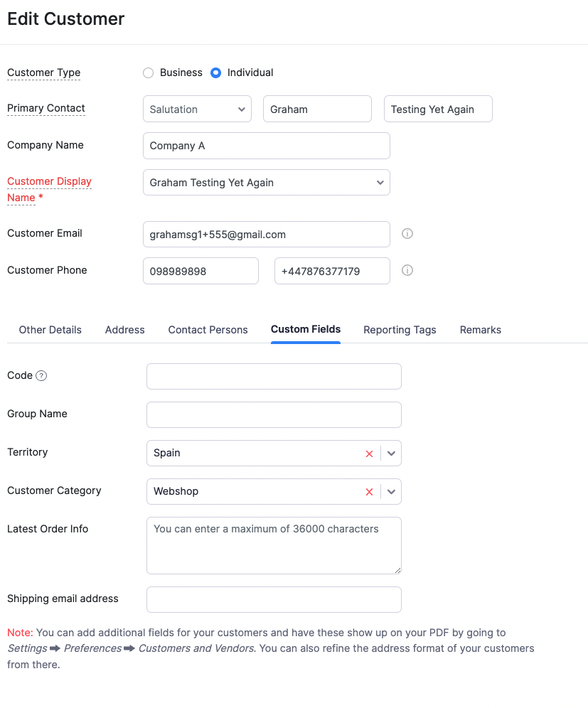Go to the Contact Persons tab
Viewport: 588px width, 708px height.
coord(208,330)
